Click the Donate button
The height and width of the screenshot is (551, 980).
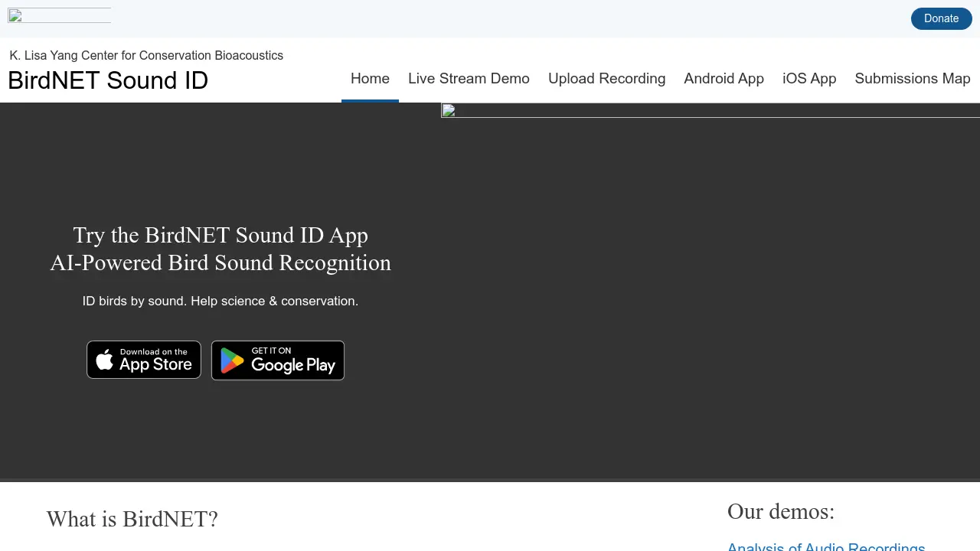click(941, 18)
